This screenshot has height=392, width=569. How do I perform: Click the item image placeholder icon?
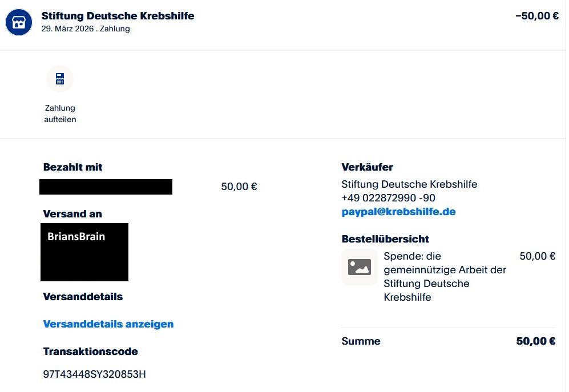[360, 266]
